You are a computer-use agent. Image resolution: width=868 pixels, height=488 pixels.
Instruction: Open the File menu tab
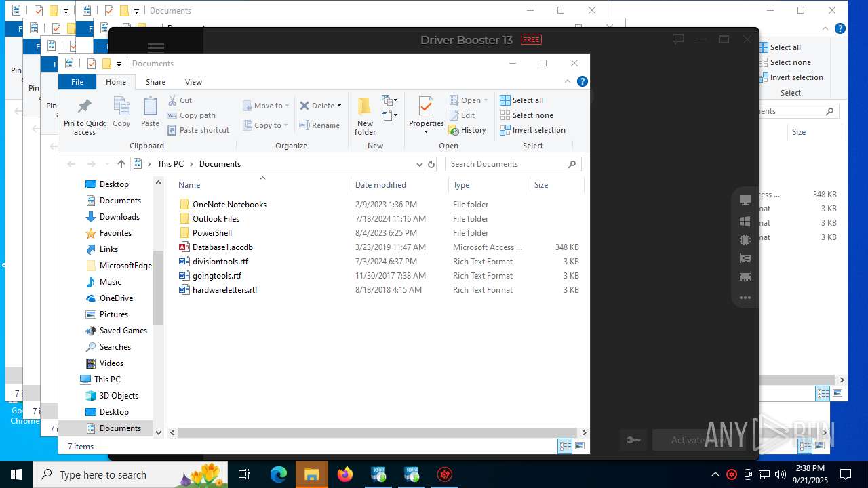[77, 82]
